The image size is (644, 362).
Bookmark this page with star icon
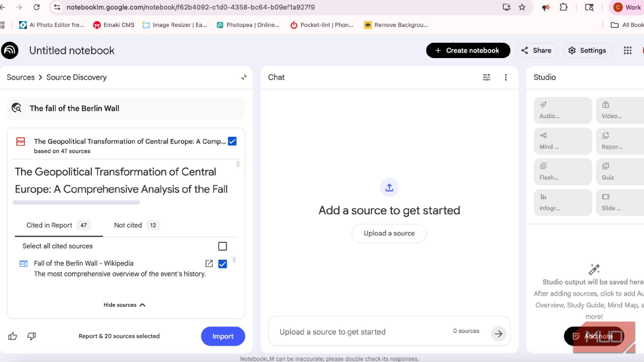[522, 7]
